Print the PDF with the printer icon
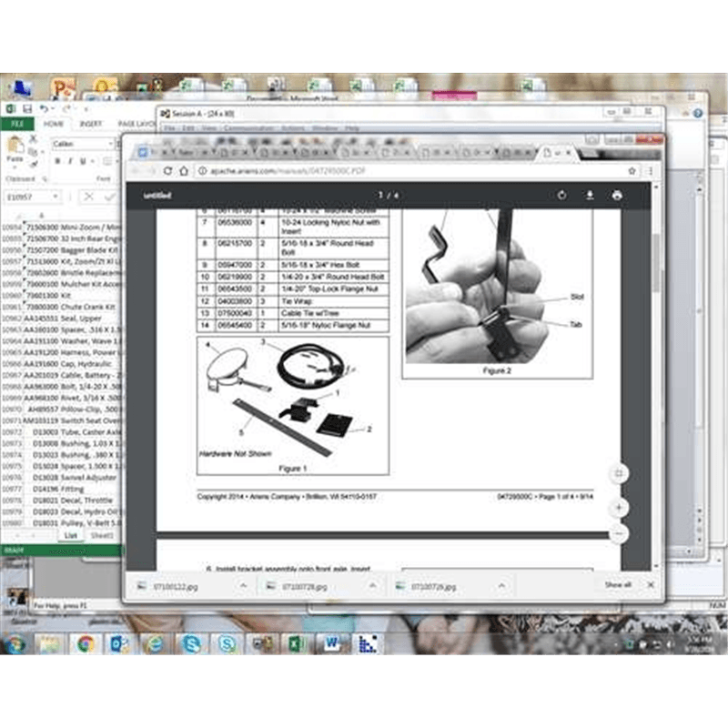The height and width of the screenshot is (728, 728). pyautogui.click(x=617, y=196)
